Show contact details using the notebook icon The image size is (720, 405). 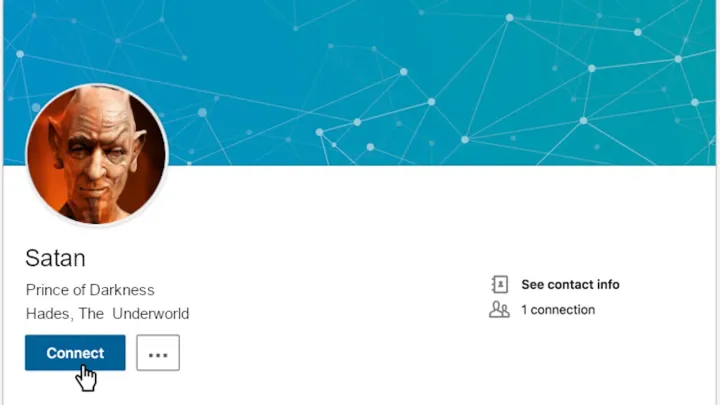coord(500,285)
